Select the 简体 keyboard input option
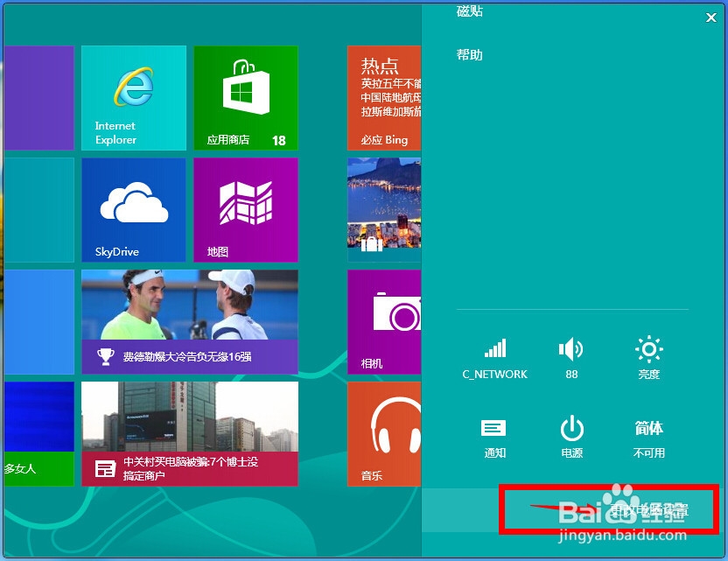 tap(648, 438)
